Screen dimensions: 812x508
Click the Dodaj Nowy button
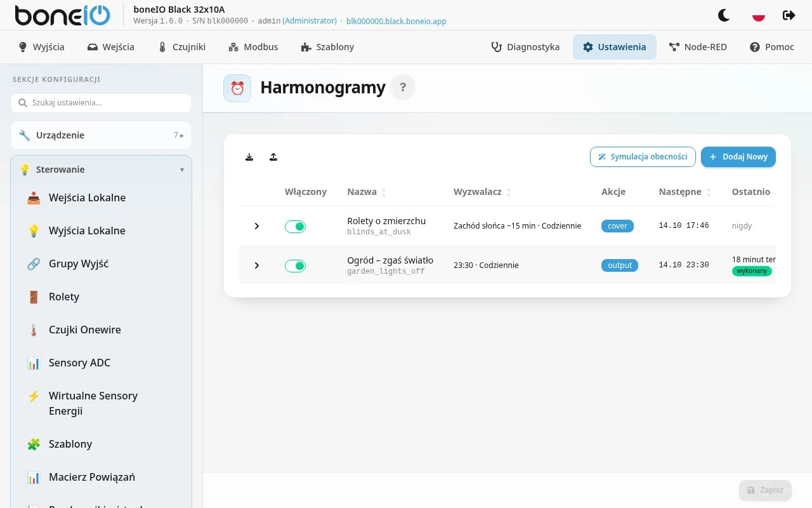[x=738, y=157]
